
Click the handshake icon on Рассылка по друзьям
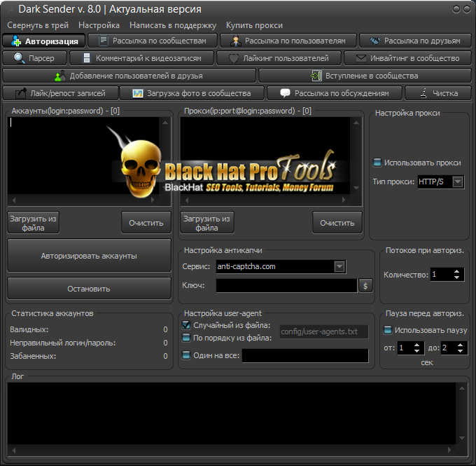[375, 41]
